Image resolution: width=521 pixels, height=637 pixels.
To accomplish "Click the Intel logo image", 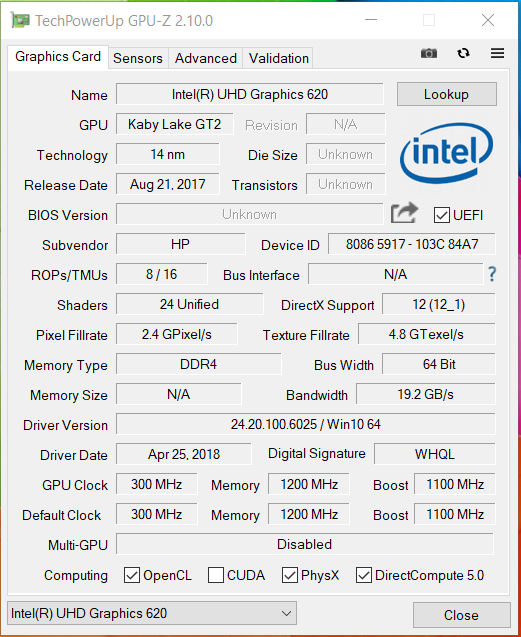I will pos(447,154).
